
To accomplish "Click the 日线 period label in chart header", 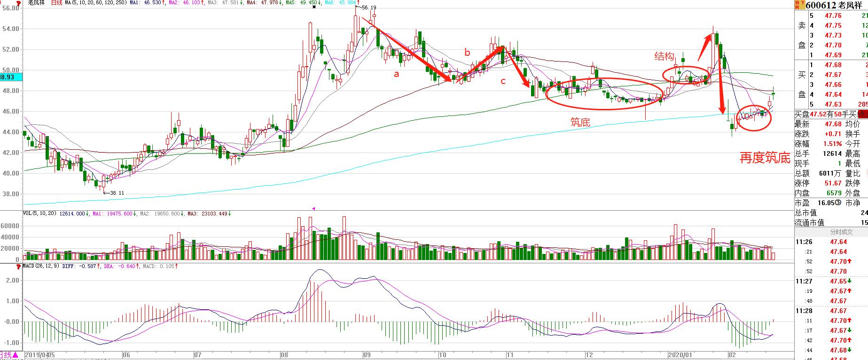I will [56, 3].
